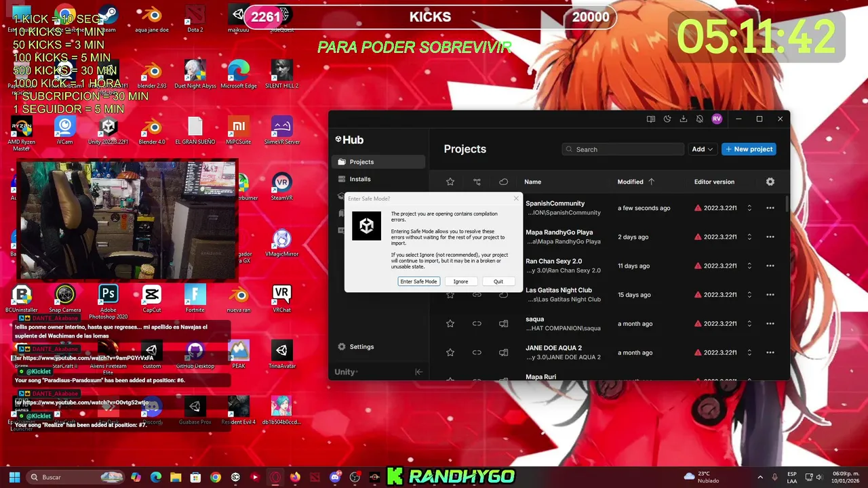The height and width of the screenshot is (488, 868).
Task: Create a New project in Unity Hub
Action: (749, 149)
